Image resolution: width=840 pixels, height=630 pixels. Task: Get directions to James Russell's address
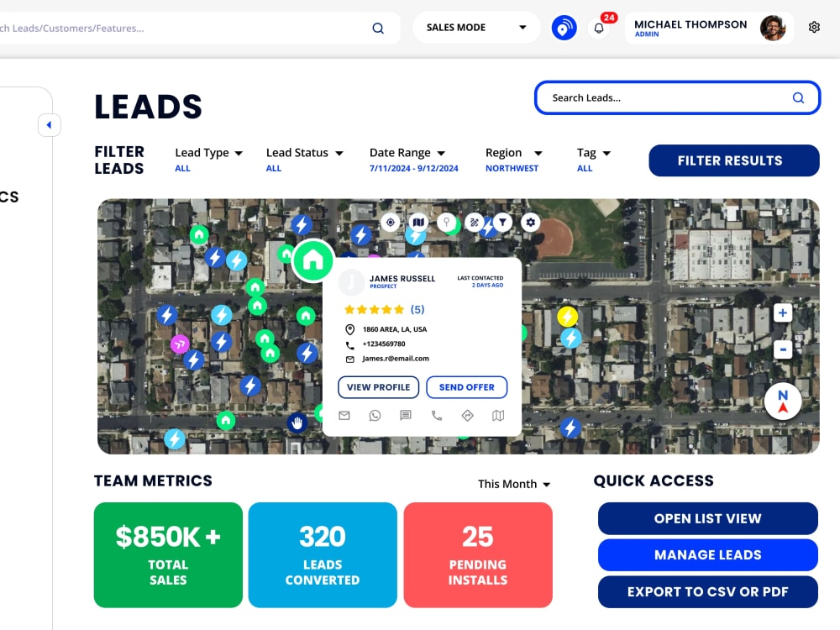pyautogui.click(x=467, y=415)
